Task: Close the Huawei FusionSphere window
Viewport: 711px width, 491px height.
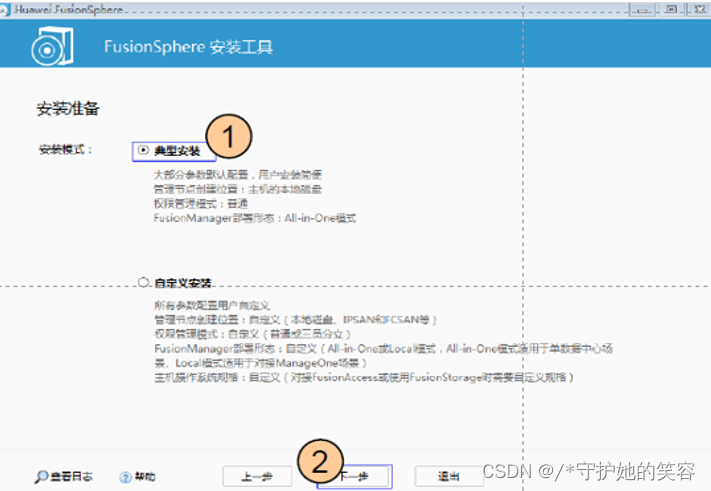Action: pyautogui.click(x=700, y=10)
